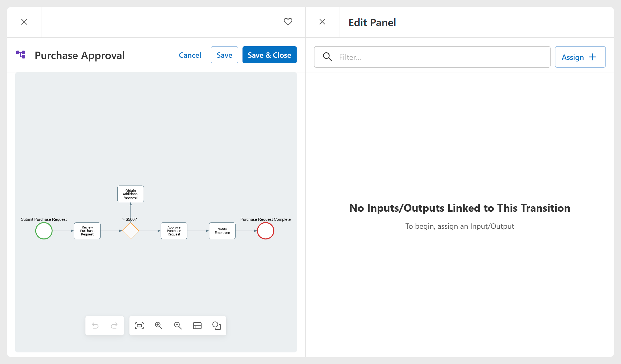This screenshot has width=621, height=364.
Task: Select the Obtain Additional Approval task
Action: point(131,194)
